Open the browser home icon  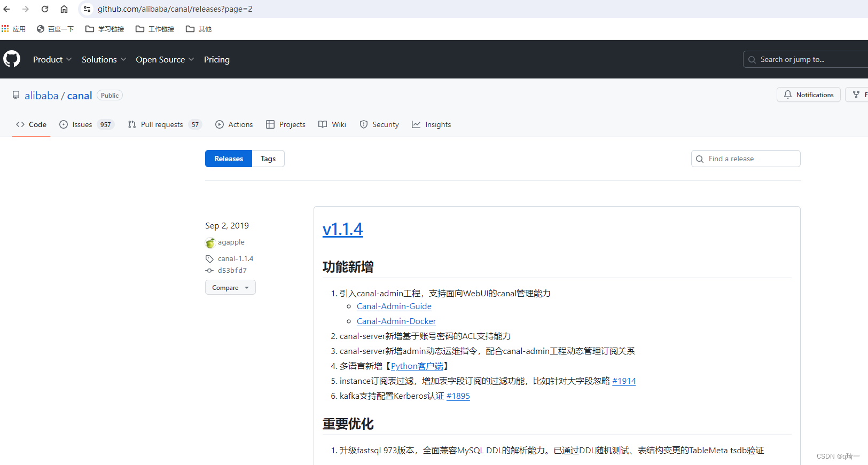point(64,9)
